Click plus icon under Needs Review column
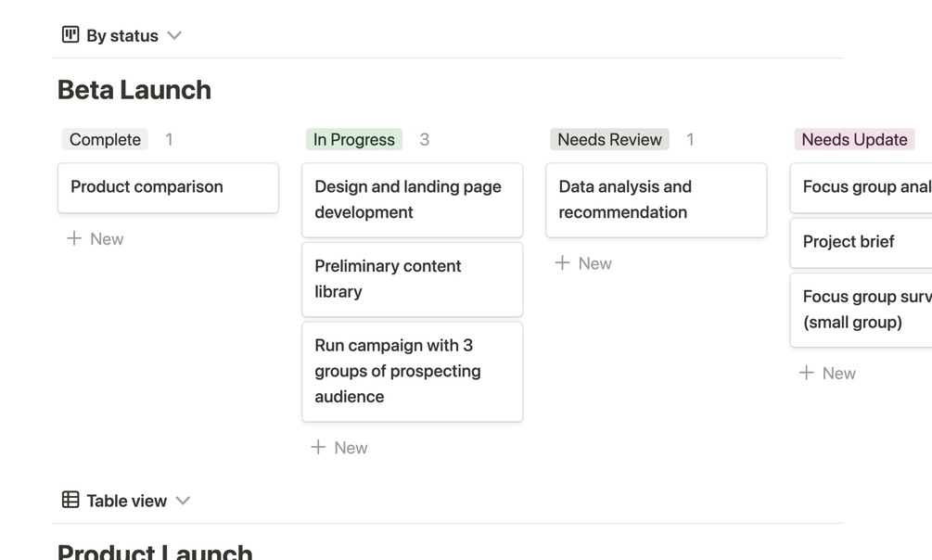 [562, 262]
